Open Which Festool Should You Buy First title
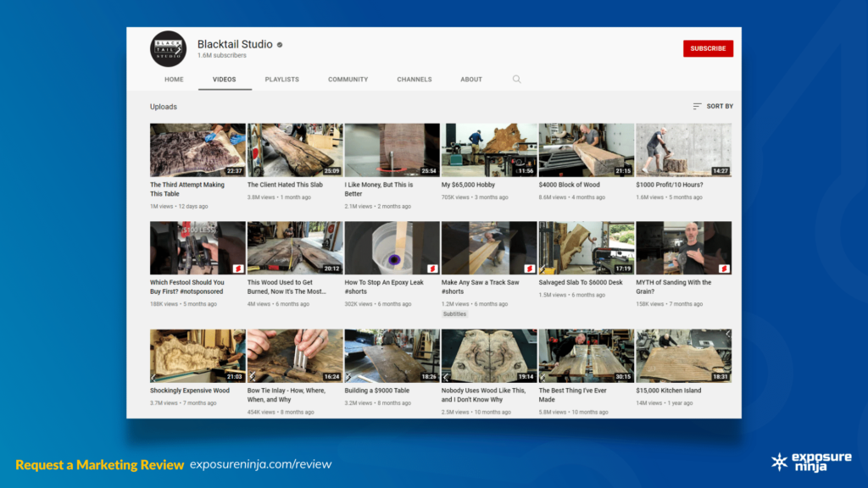 click(x=187, y=286)
